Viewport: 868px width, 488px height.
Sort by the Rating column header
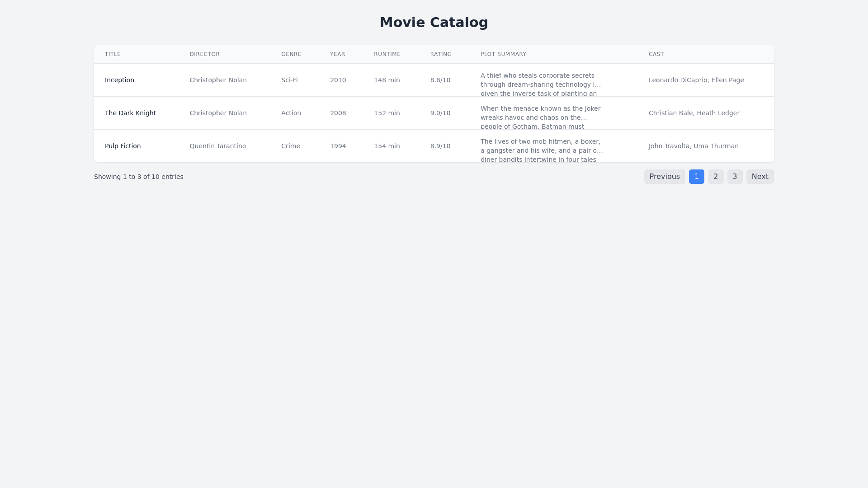point(441,54)
